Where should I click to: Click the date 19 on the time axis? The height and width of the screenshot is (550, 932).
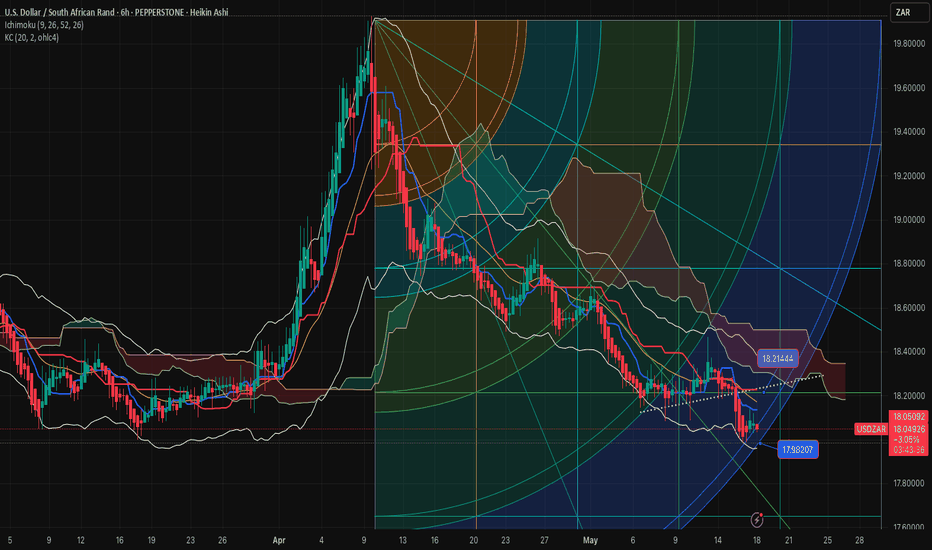[152, 540]
